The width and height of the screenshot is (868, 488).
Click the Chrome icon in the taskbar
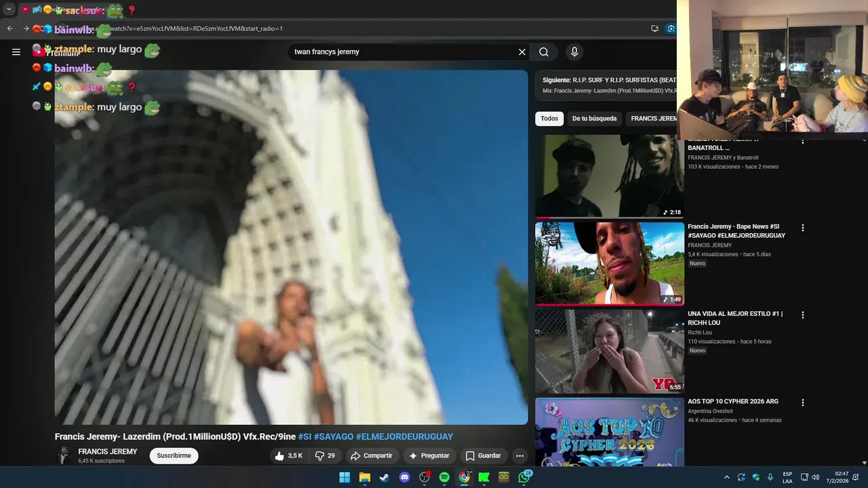click(x=464, y=477)
